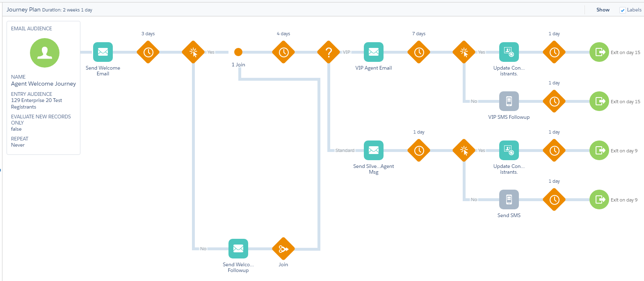
Task: Click the 7 days wait clock node
Action: [419, 52]
